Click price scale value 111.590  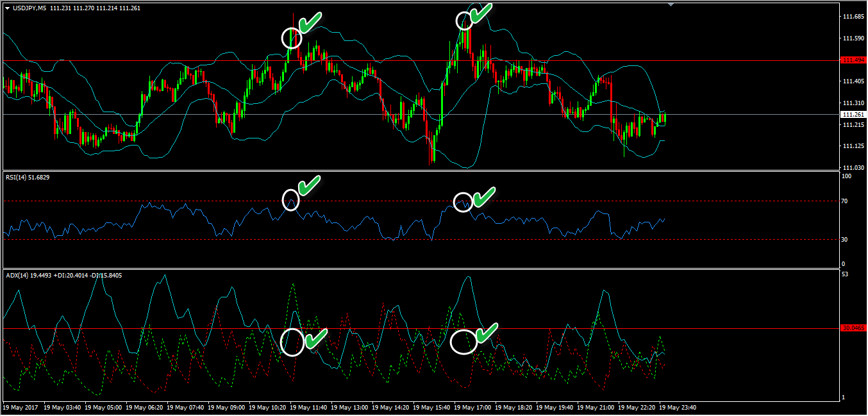click(x=853, y=38)
